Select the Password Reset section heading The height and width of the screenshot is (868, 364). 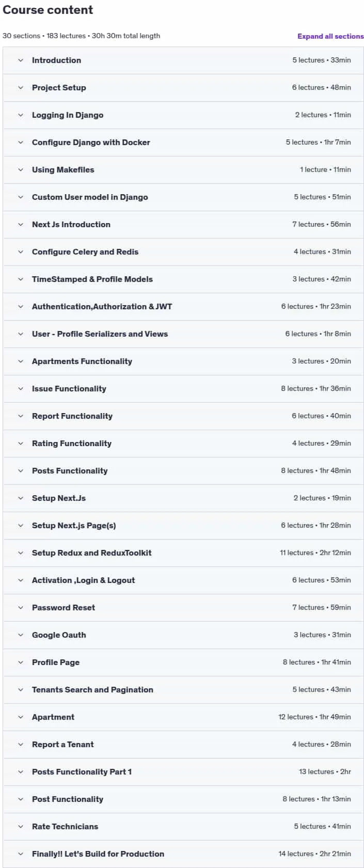pos(64,608)
